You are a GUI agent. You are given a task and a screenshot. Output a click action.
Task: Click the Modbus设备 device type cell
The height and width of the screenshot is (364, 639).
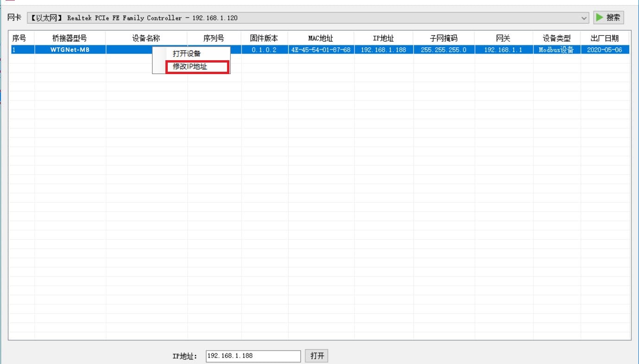point(557,50)
